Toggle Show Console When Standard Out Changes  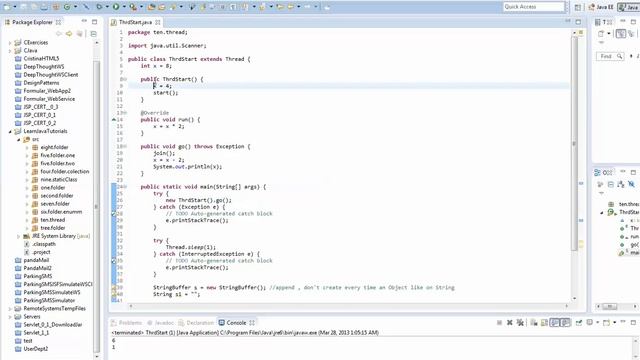point(555,323)
